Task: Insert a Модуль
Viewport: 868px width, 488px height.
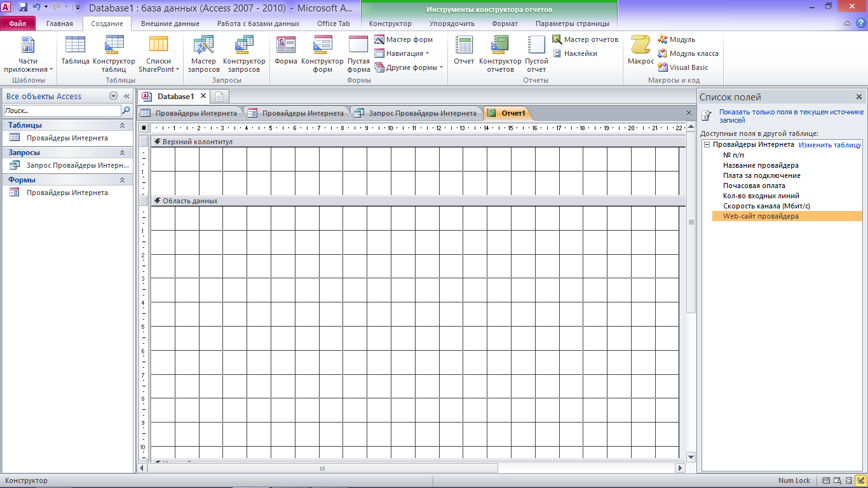Action: (677, 39)
